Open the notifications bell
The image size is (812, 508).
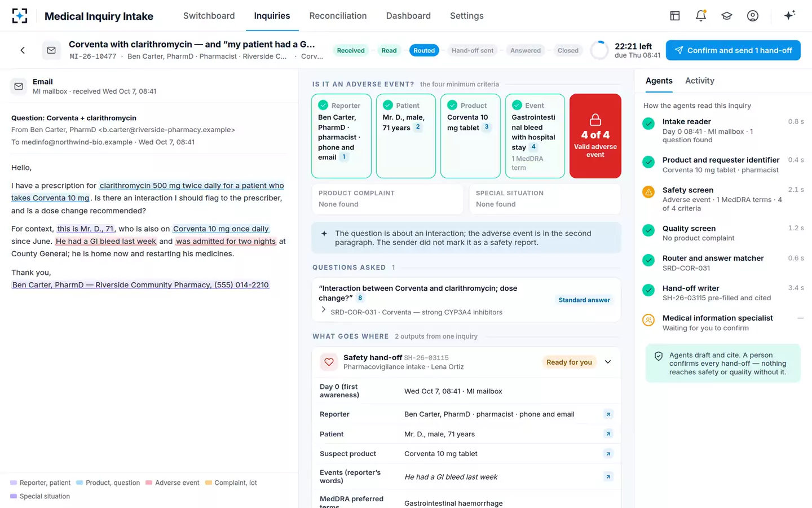pyautogui.click(x=701, y=16)
